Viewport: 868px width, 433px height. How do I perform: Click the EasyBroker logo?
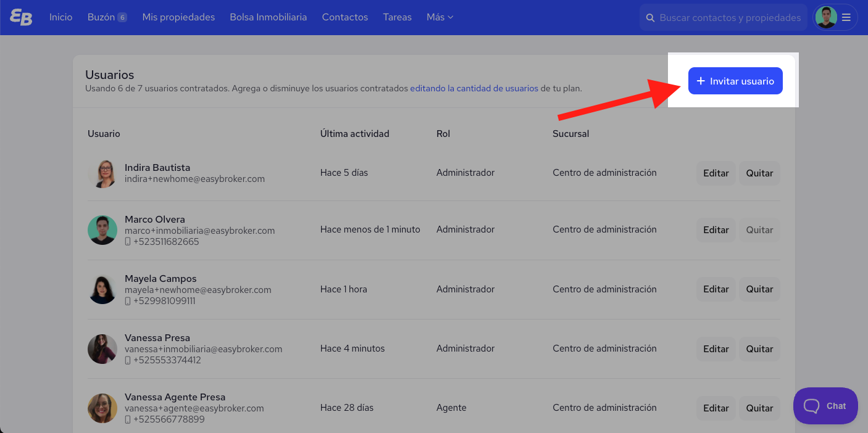pyautogui.click(x=21, y=17)
